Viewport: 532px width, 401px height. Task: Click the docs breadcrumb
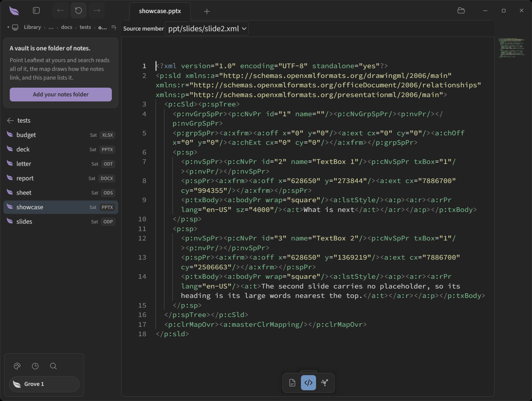(x=66, y=27)
